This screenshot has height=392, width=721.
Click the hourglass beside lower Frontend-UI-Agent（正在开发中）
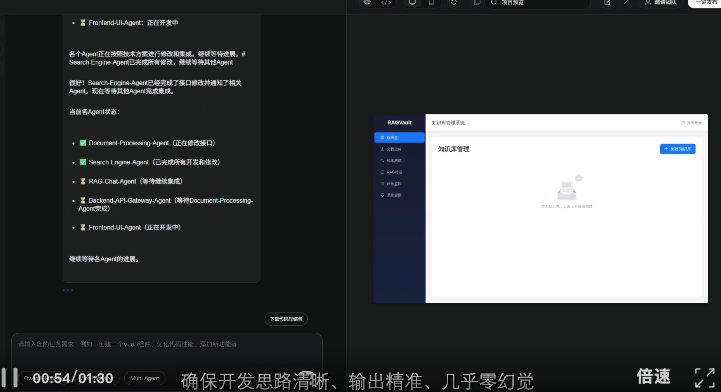point(83,227)
